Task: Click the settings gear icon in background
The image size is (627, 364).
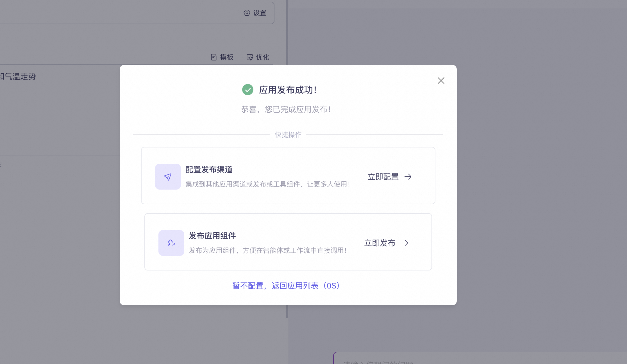Action: pyautogui.click(x=247, y=13)
